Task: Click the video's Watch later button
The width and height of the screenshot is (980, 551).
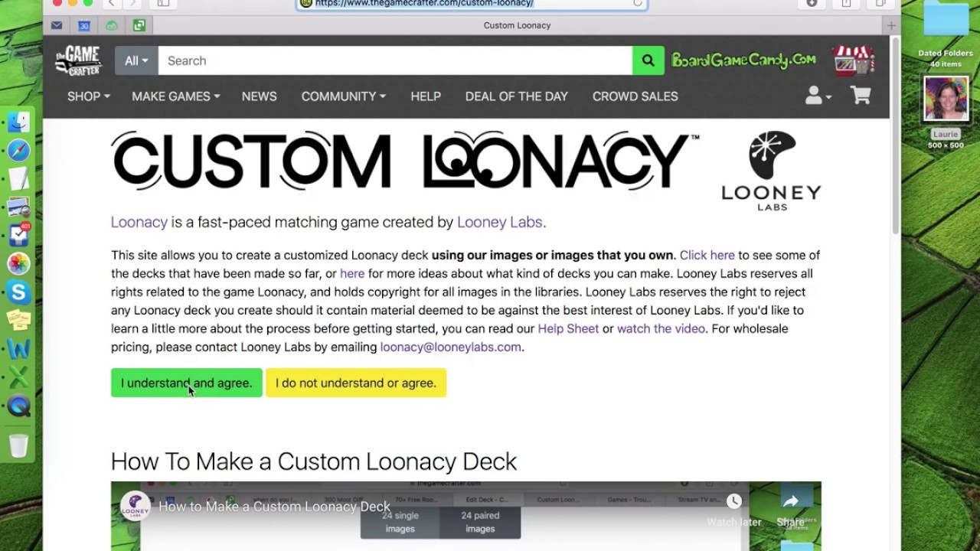Action: click(734, 510)
